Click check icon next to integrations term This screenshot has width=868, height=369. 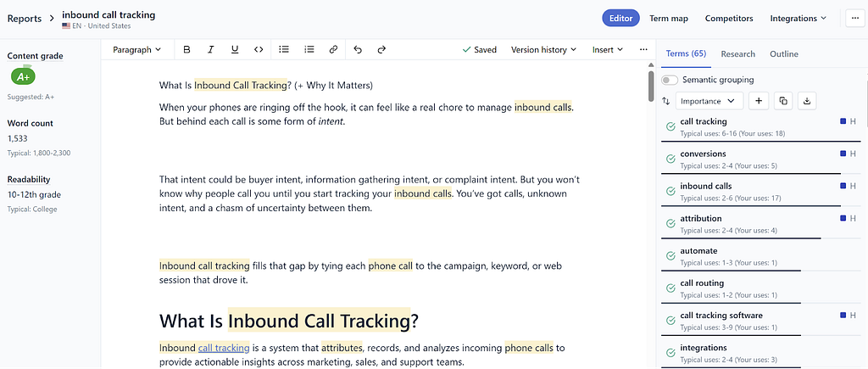(x=670, y=353)
